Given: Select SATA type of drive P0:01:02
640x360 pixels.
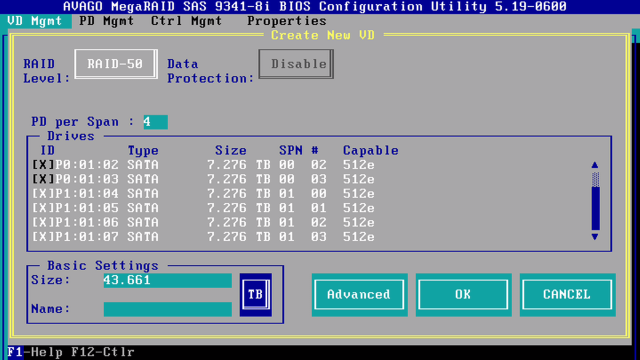Looking at the screenshot, I should tap(143, 165).
